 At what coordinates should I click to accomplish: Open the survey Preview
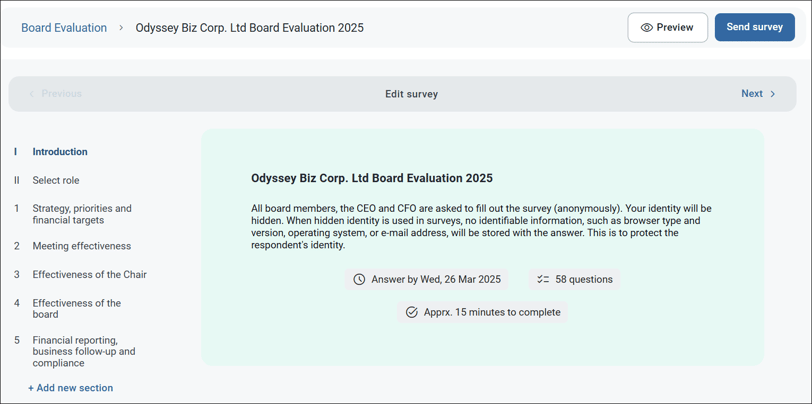click(x=668, y=27)
